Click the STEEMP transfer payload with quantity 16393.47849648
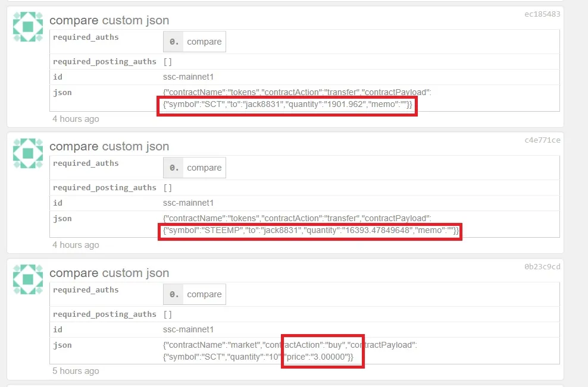588x387 pixels. (x=310, y=231)
